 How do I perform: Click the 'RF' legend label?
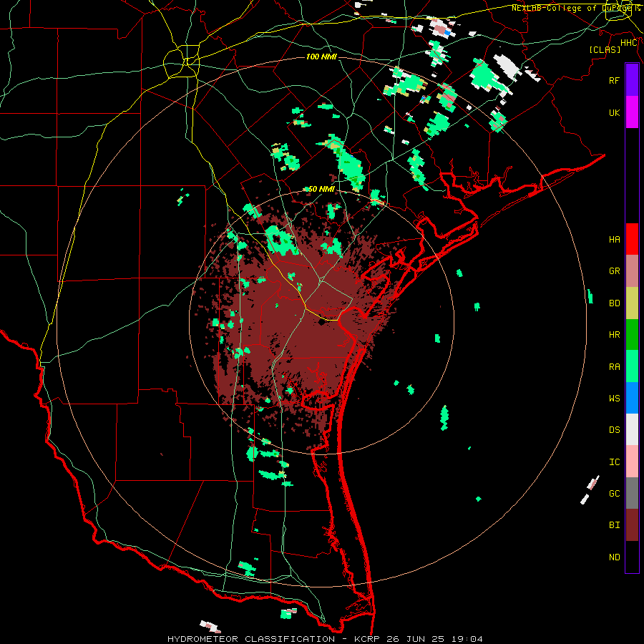(615, 80)
